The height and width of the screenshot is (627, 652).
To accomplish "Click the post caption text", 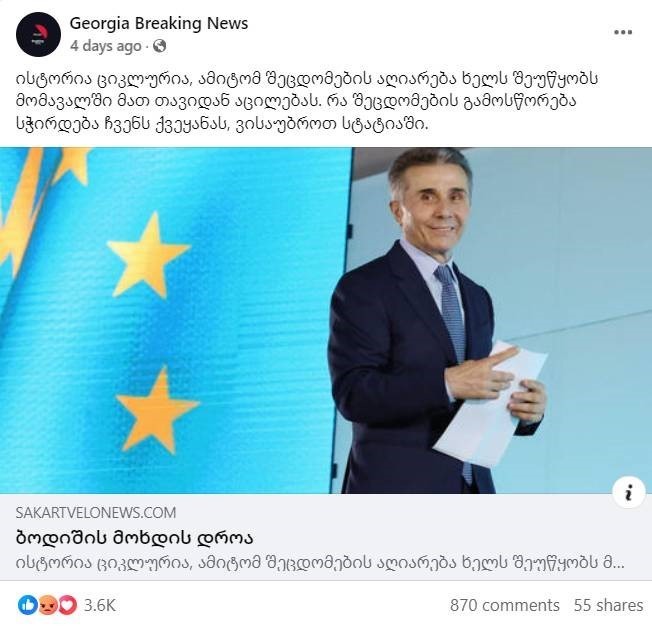I will tap(307, 101).
